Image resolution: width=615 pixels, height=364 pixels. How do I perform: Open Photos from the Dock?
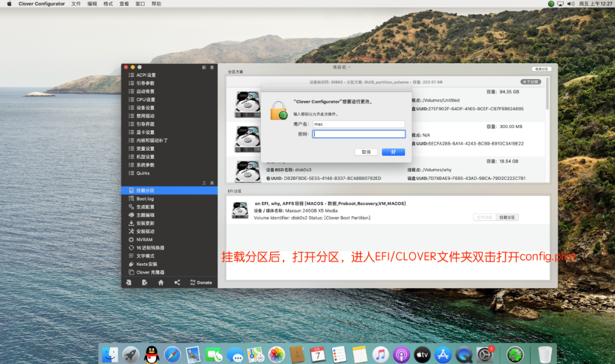[276, 355]
